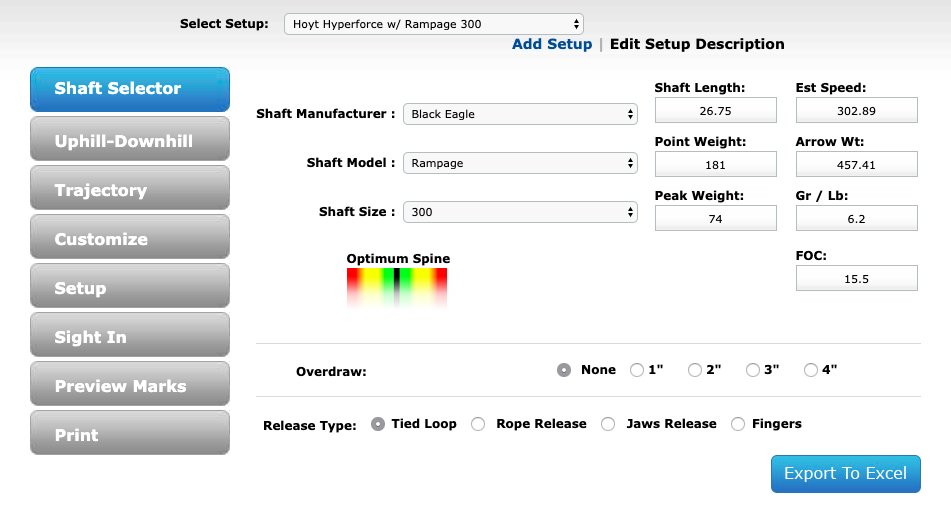Screen dimensions: 951x505
Task: Click the Optimum Spine color gauge
Action: coord(397,288)
